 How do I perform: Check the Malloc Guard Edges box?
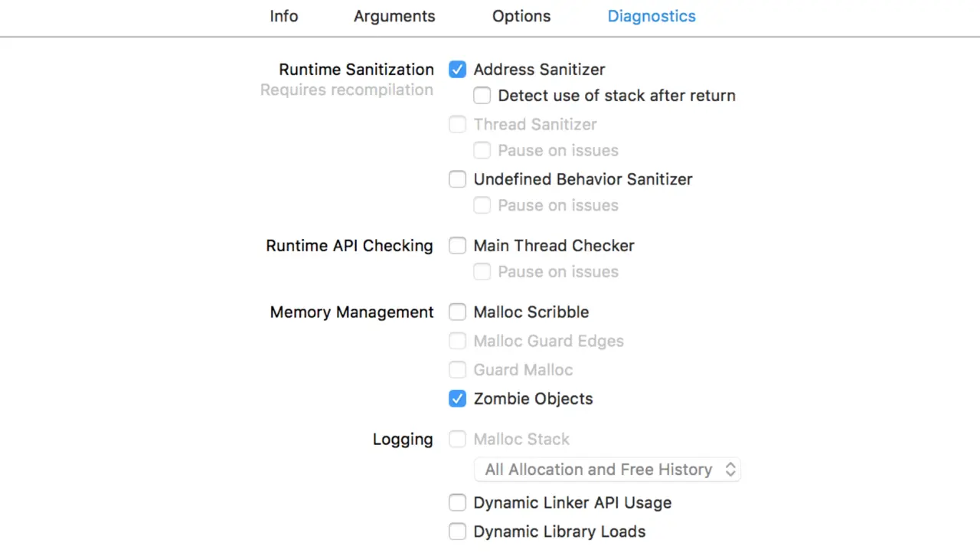[x=457, y=341]
